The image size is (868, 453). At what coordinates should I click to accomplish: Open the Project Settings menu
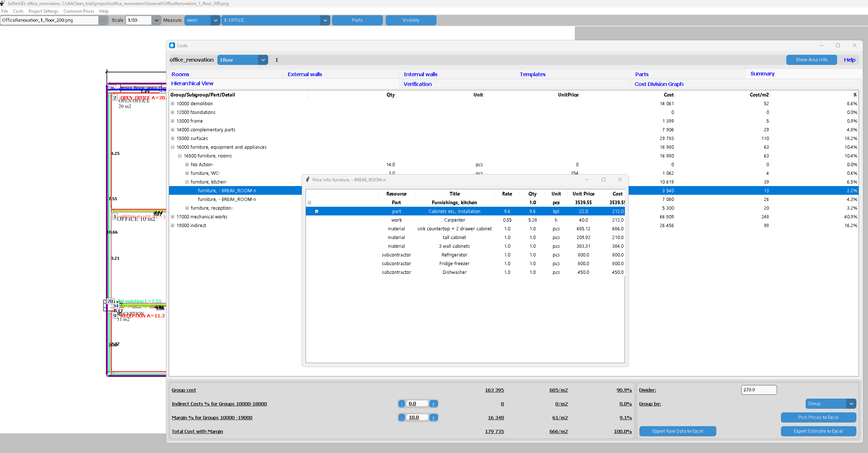click(43, 11)
